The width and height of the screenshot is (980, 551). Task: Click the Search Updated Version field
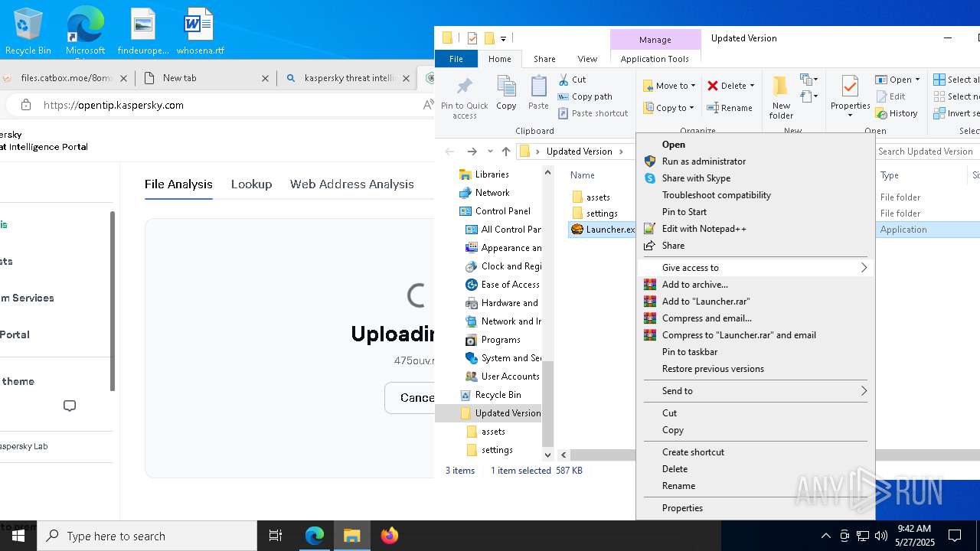pos(927,152)
